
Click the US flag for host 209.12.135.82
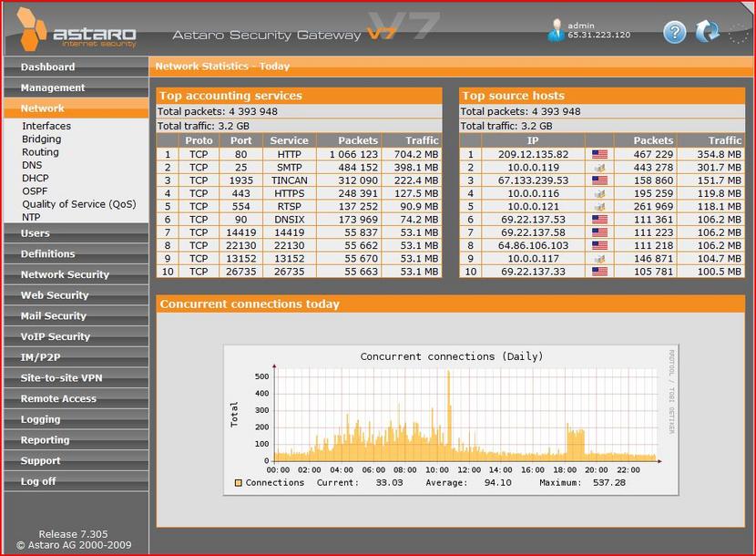coord(599,154)
